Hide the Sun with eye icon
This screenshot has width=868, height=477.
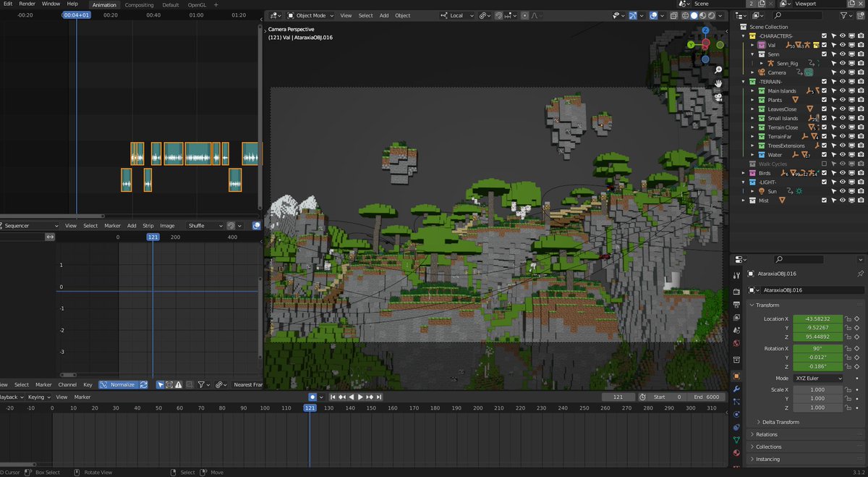tap(843, 191)
